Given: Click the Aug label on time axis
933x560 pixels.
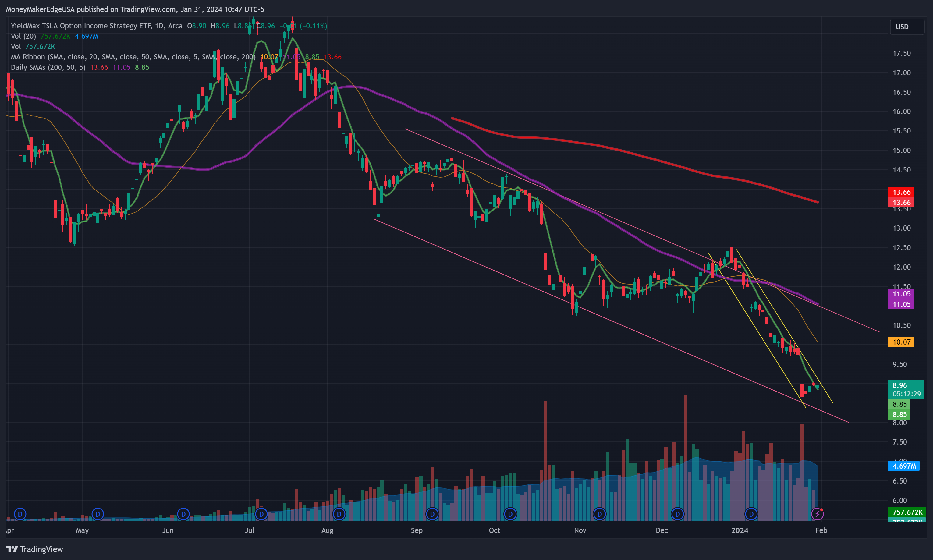Looking at the screenshot, I should coord(328,530).
